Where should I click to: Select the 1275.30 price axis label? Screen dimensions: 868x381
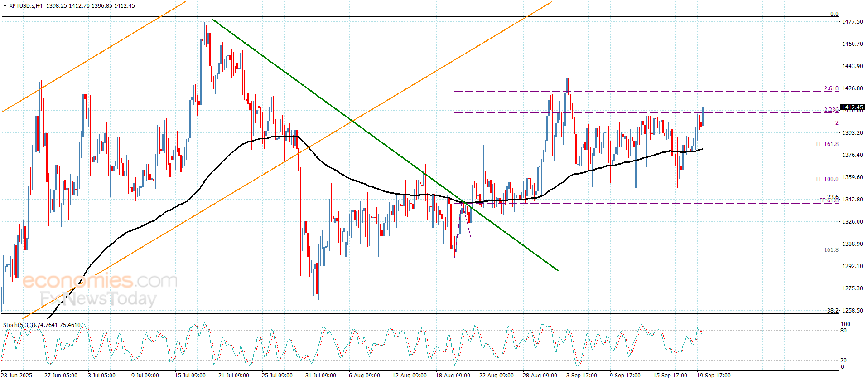[x=853, y=288]
